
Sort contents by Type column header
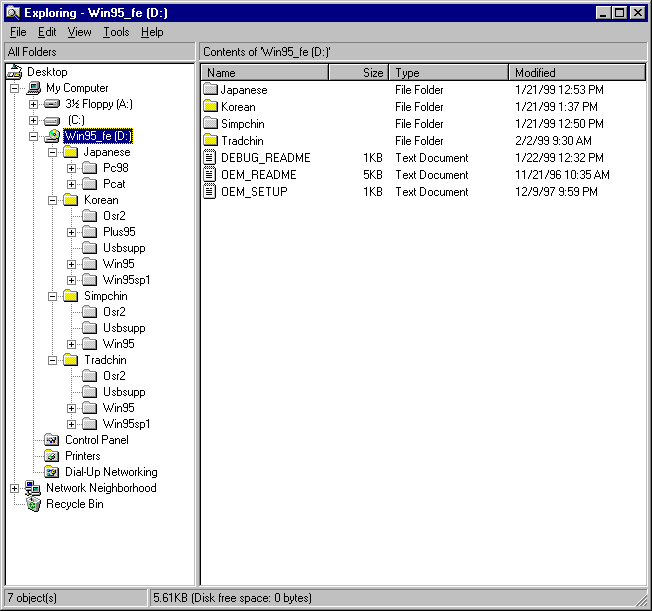[449, 72]
